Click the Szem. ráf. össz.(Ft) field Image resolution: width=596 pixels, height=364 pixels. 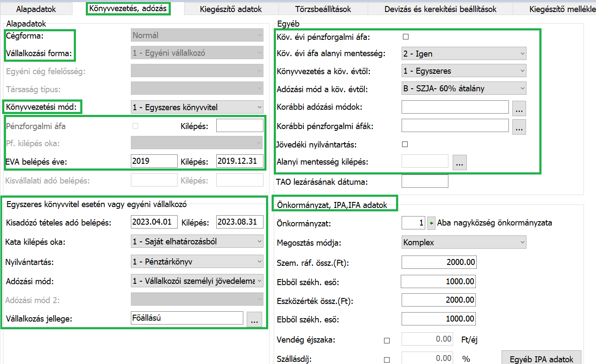439,262
